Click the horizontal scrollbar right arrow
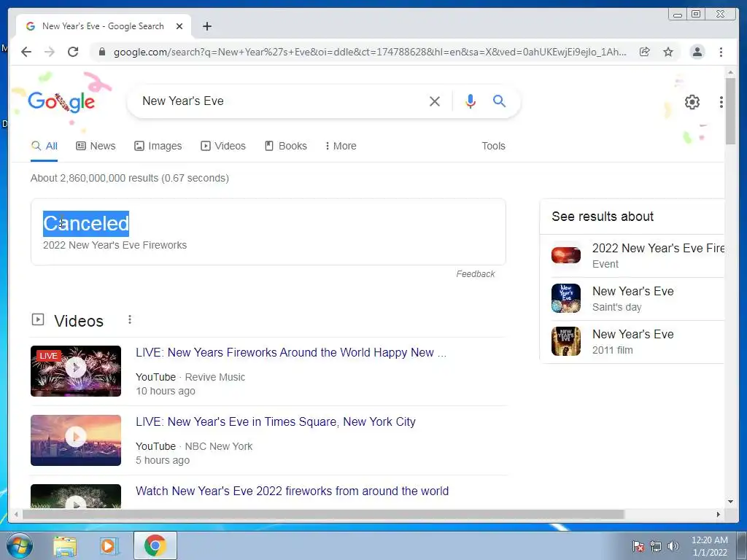This screenshot has width=747, height=560. pos(719,514)
